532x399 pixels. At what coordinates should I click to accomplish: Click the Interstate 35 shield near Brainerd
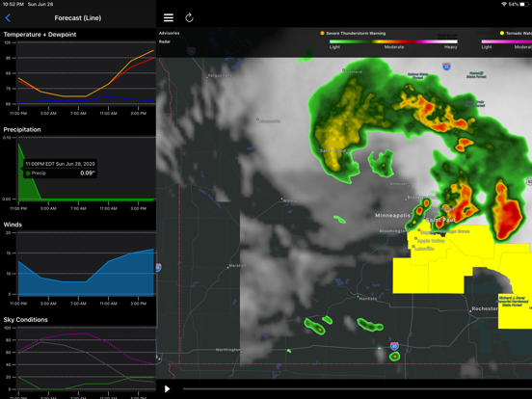click(446, 66)
